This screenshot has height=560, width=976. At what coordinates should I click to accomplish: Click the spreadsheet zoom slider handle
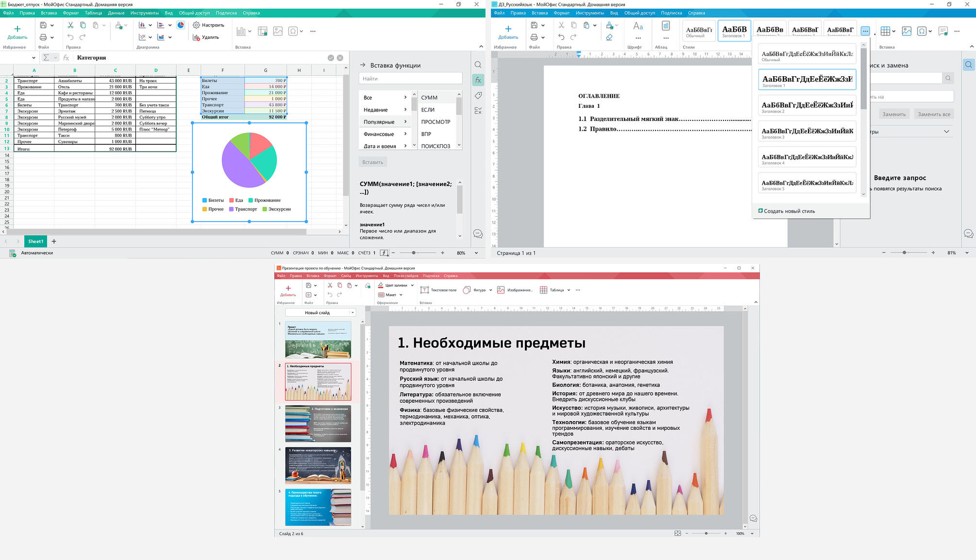413,253
